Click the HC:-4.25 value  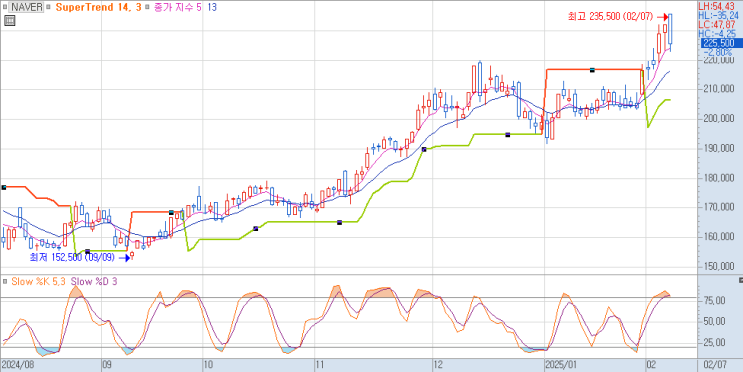coord(717,33)
